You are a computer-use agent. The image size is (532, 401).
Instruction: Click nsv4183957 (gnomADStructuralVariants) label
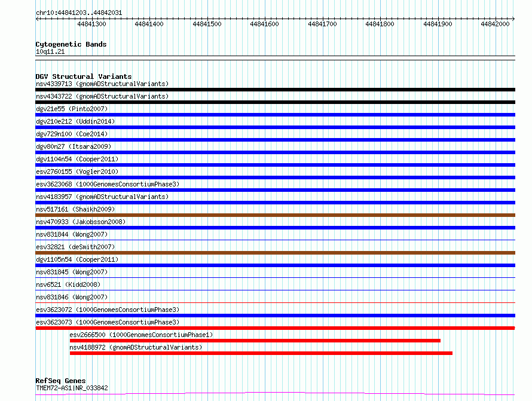coord(102,197)
